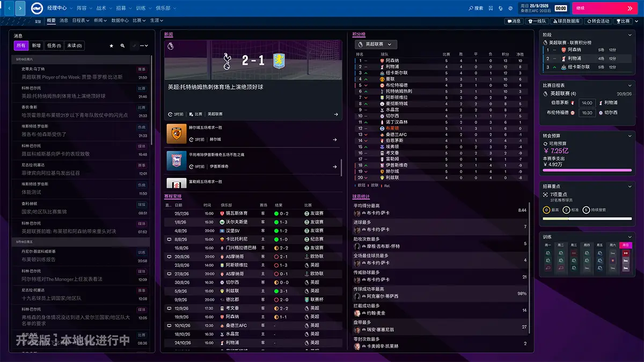
Task: Select the 任务 (1) message filter
Action: point(54,46)
